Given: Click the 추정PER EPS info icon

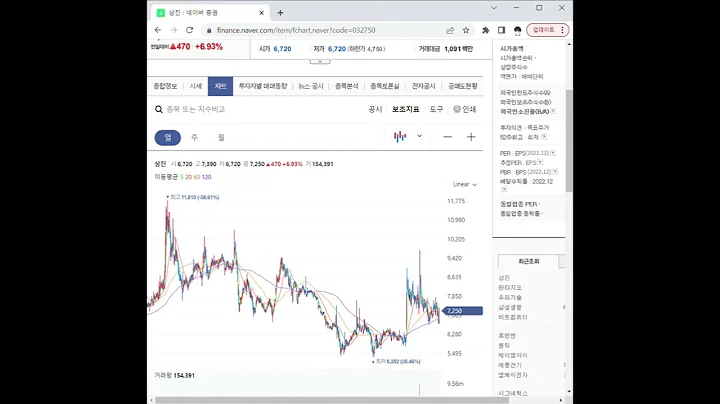Looking at the screenshot, I should pos(540,163).
